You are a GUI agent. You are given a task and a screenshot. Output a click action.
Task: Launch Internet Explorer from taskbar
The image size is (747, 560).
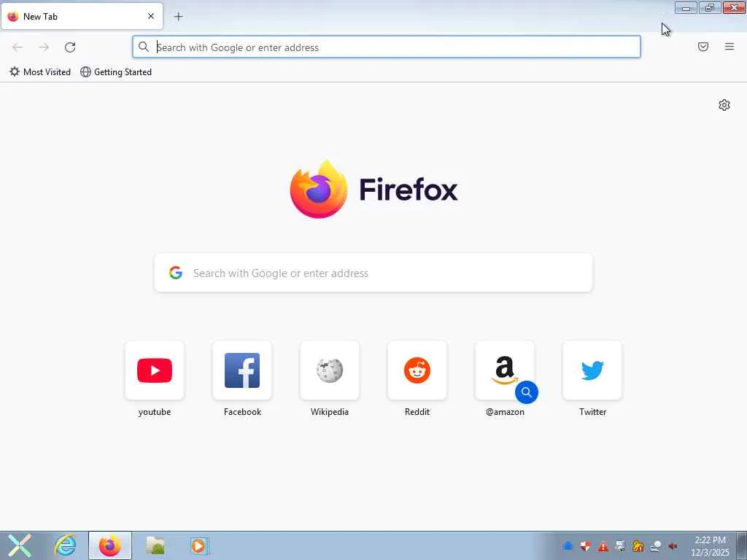coord(65,545)
